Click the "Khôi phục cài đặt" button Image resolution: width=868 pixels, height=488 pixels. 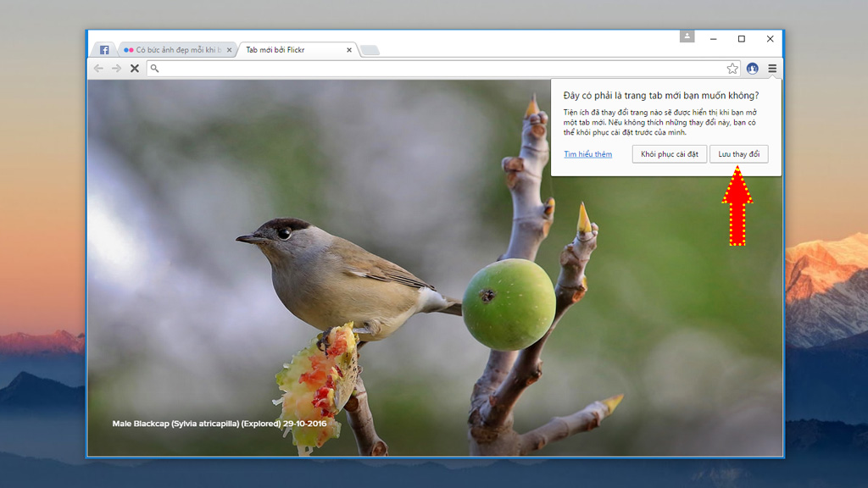tap(669, 154)
